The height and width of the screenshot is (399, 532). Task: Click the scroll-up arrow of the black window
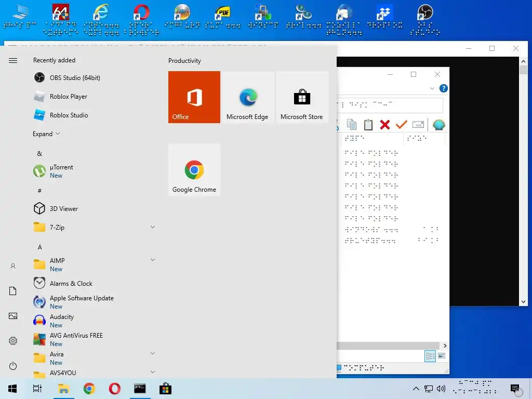click(x=523, y=61)
